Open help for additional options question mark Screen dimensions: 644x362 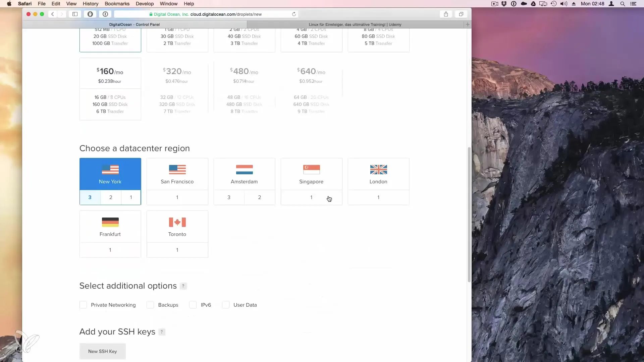tap(183, 286)
